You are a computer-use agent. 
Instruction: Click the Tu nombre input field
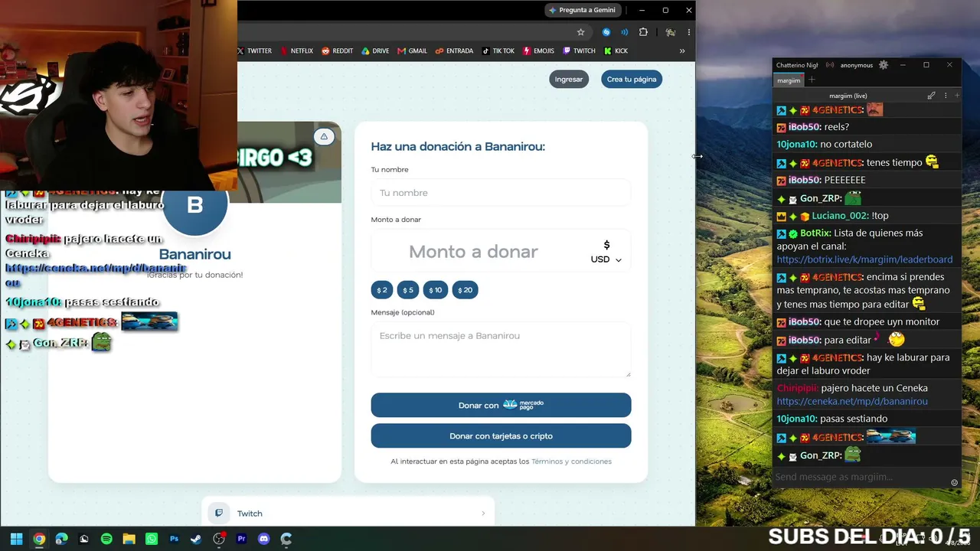(501, 193)
